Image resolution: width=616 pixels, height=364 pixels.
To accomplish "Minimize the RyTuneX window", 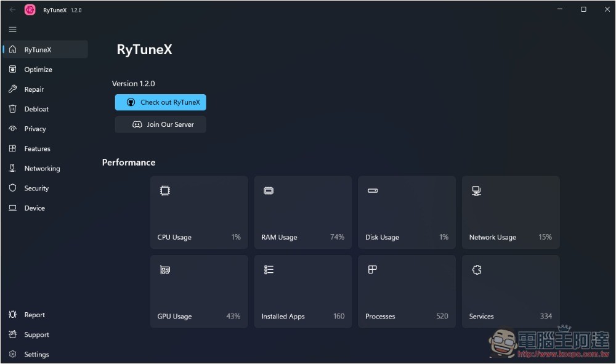I will [560, 9].
